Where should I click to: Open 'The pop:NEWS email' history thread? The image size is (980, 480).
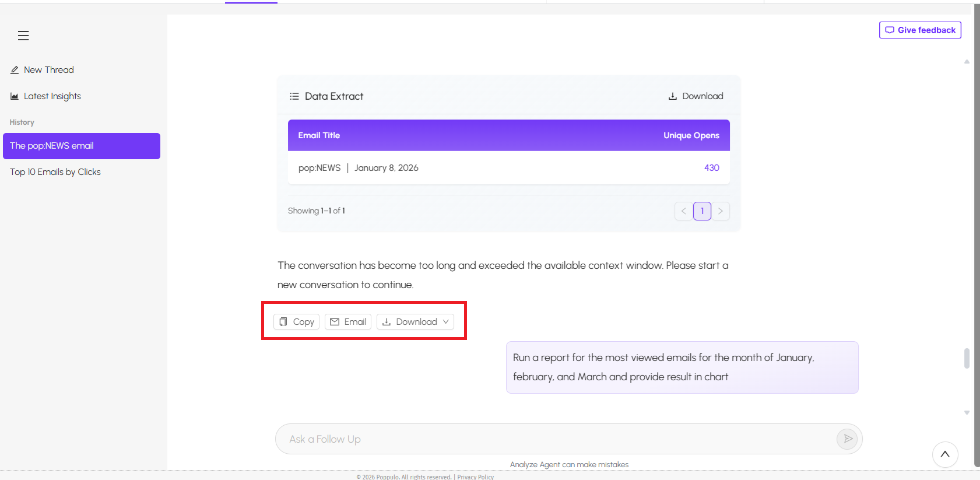click(82, 146)
